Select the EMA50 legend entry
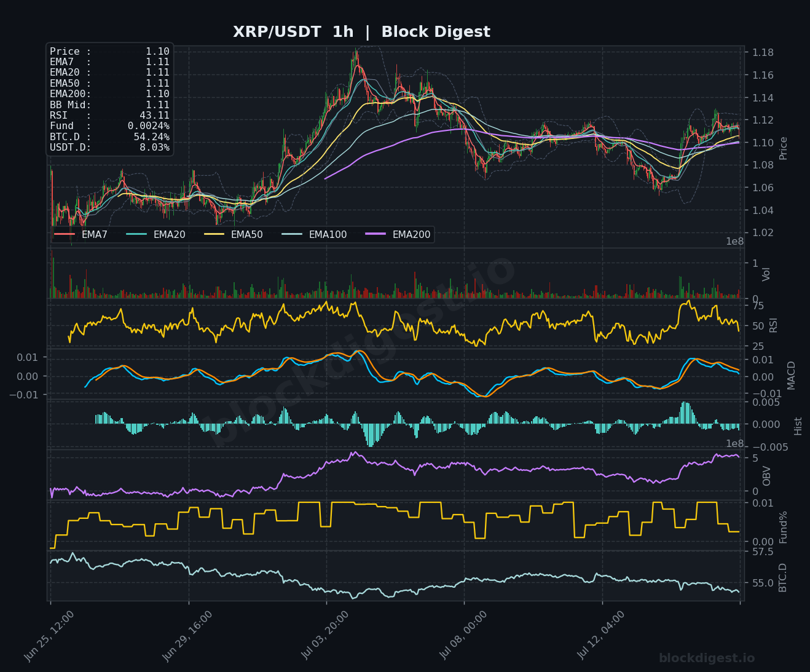Viewport: 810px width, 672px height. tap(234, 234)
